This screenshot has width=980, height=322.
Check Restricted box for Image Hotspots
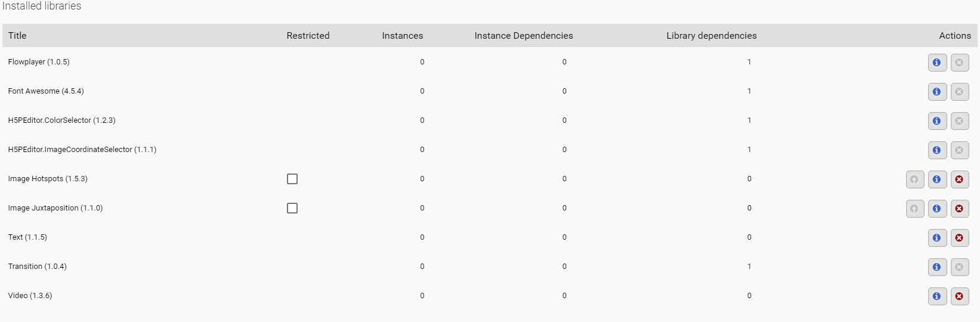coord(292,179)
